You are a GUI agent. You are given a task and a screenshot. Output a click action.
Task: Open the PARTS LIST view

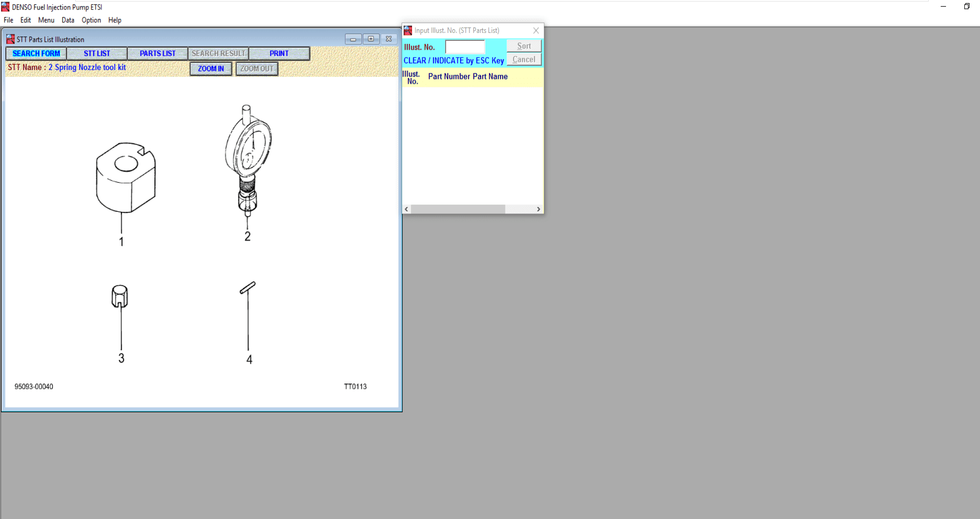click(157, 53)
